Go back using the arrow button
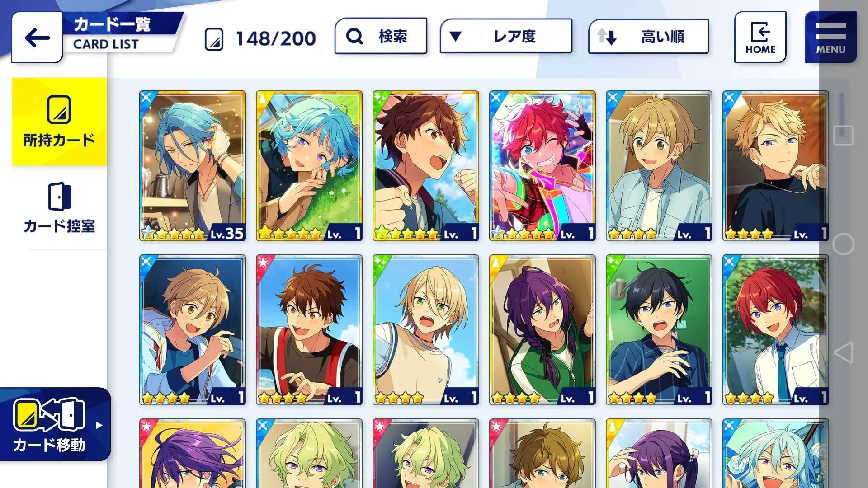Viewport: 868px width, 488px height. pyautogui.click(x=37, y=38)
